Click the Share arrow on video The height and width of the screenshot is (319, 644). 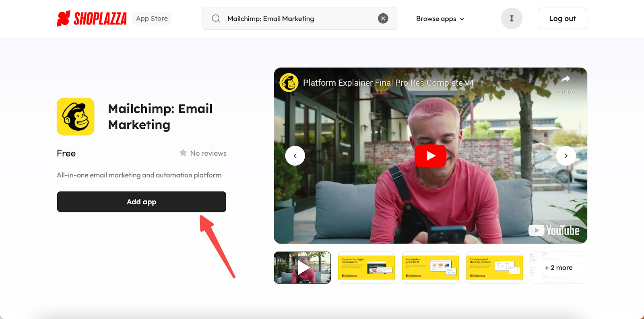click(566, 84)
